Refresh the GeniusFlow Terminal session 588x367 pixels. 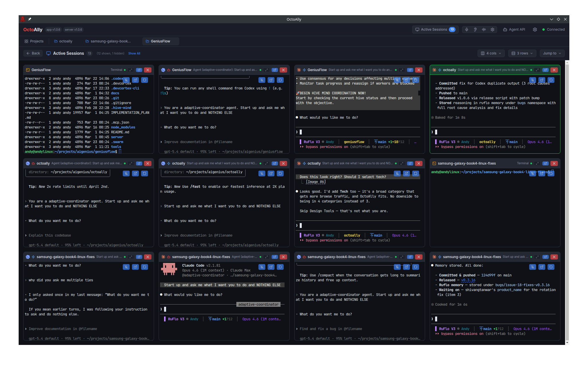click(x=145, y=80)
